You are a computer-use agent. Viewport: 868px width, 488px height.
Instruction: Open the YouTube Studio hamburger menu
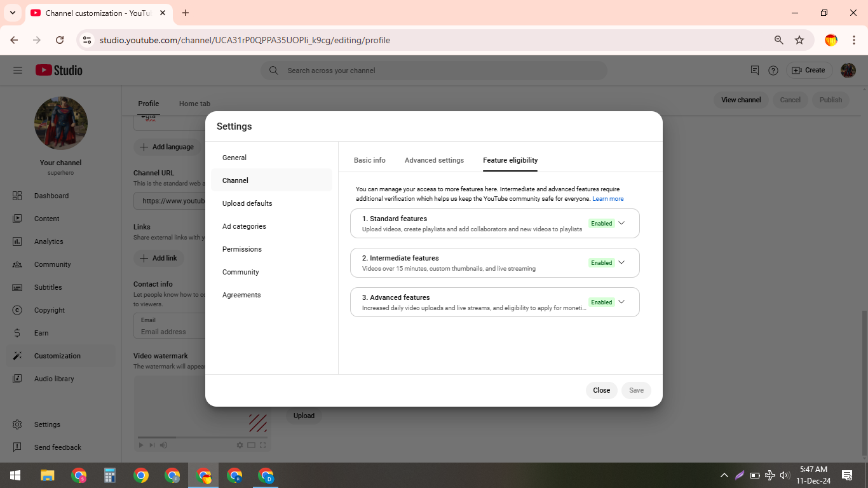[x=18, y=71]
